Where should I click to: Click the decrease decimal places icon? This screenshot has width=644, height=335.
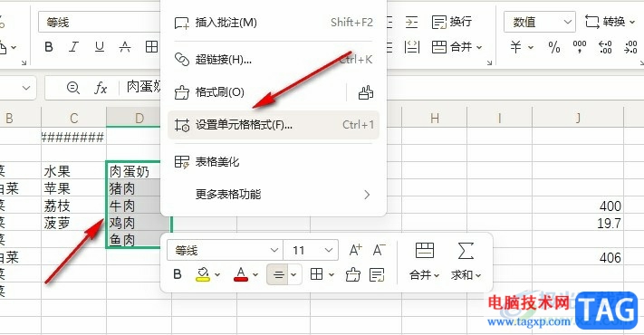click(630, 47)
